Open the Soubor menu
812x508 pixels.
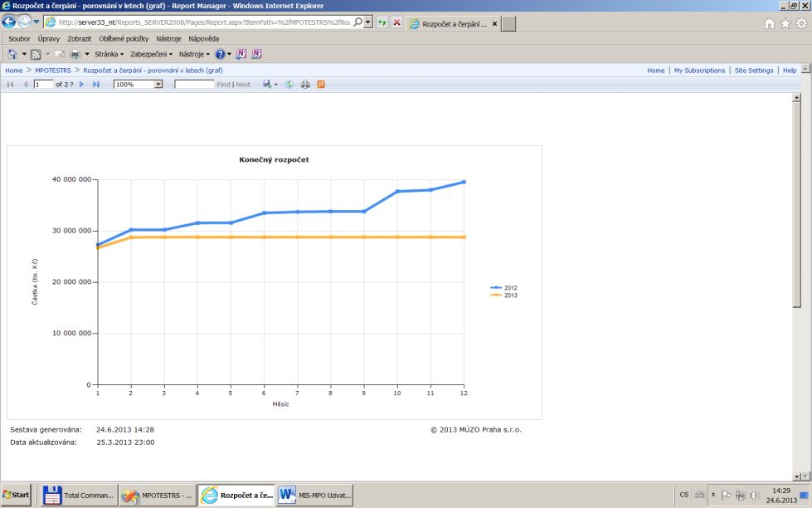coord(19,38)
